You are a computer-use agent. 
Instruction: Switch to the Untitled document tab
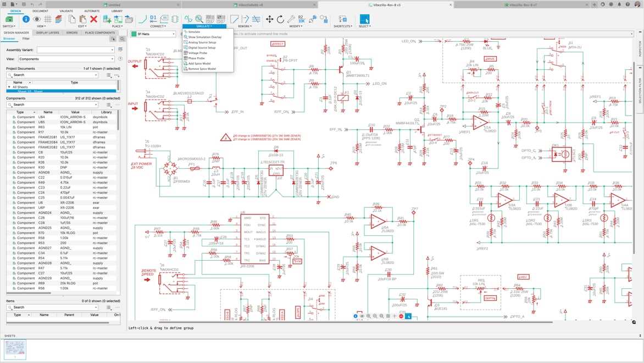click(x=114, y=5)
